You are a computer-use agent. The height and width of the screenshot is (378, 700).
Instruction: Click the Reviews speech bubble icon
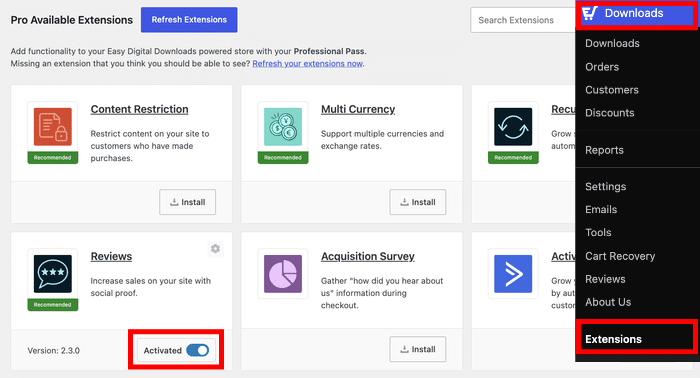[x=53, y=274]
